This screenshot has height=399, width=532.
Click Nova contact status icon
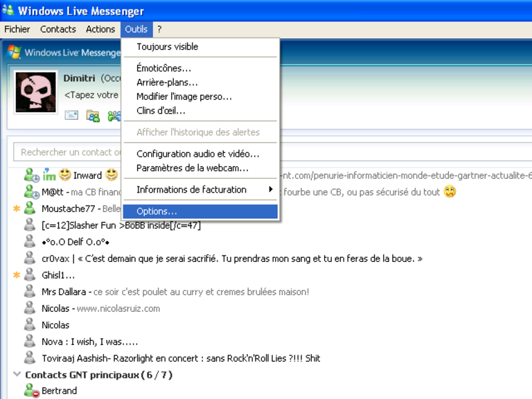(x=30, y=341)
